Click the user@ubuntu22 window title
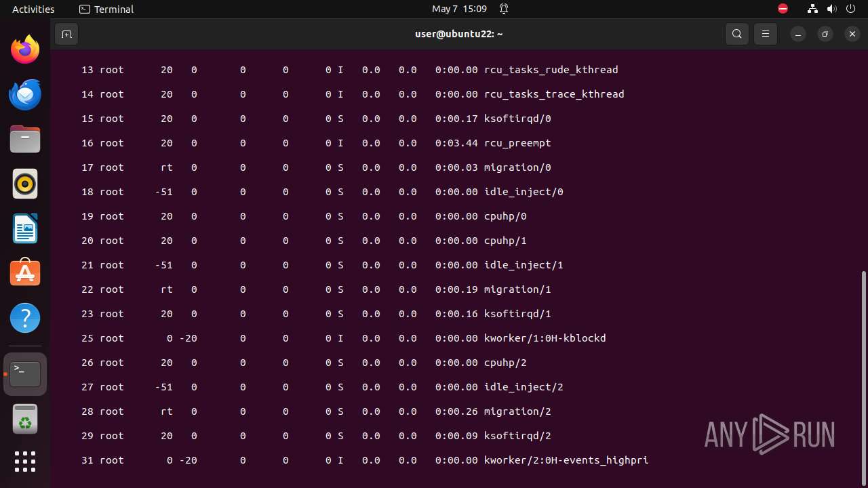The width and height of the screenshot is (868, 488). point(459,34)
